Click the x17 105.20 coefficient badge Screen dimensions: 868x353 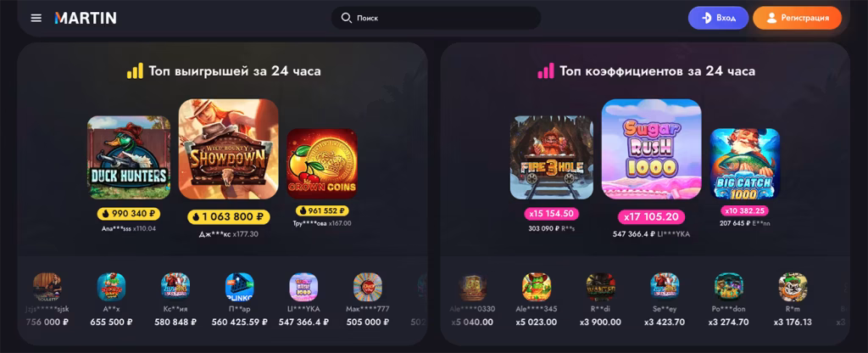click(x=651, y=216)
